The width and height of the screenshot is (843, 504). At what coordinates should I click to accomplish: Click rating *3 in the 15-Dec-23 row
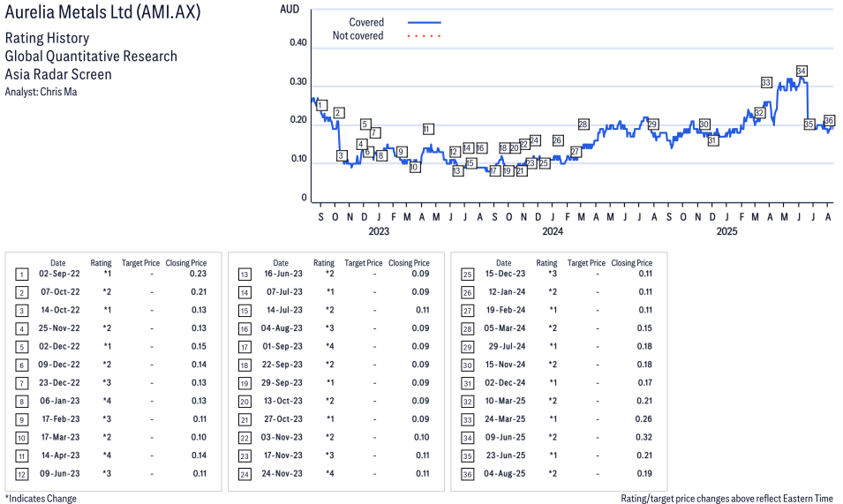click(553, 274)
